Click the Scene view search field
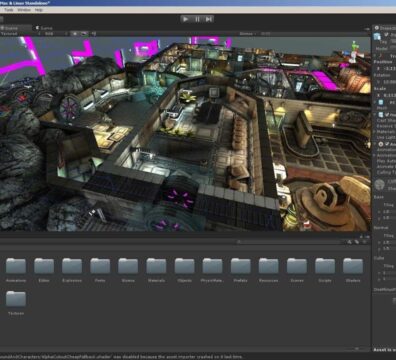396x360 pixels. click(267, 34)
